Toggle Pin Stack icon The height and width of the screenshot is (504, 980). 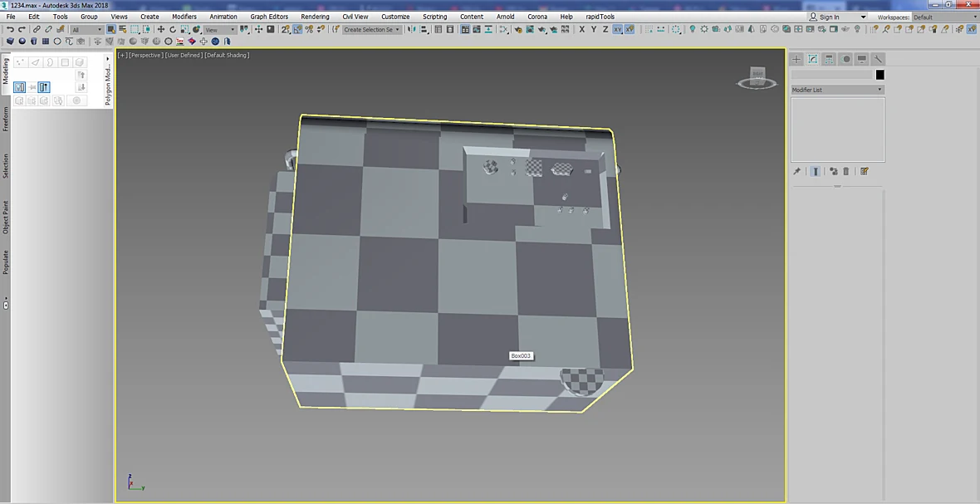click(797, 171)
